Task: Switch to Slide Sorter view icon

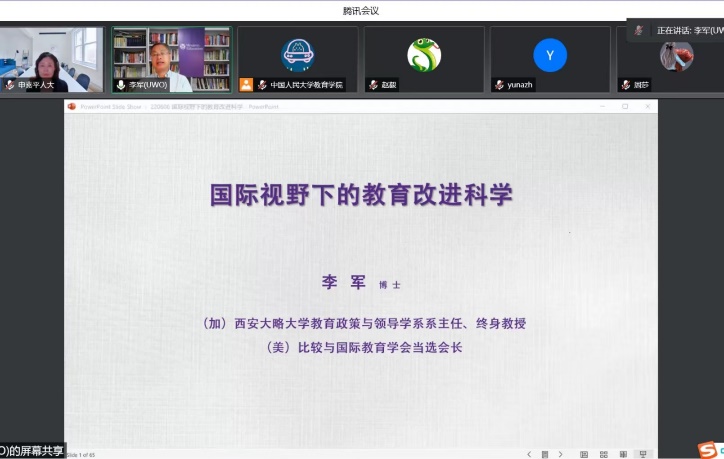Action: (x=604, y=454)
